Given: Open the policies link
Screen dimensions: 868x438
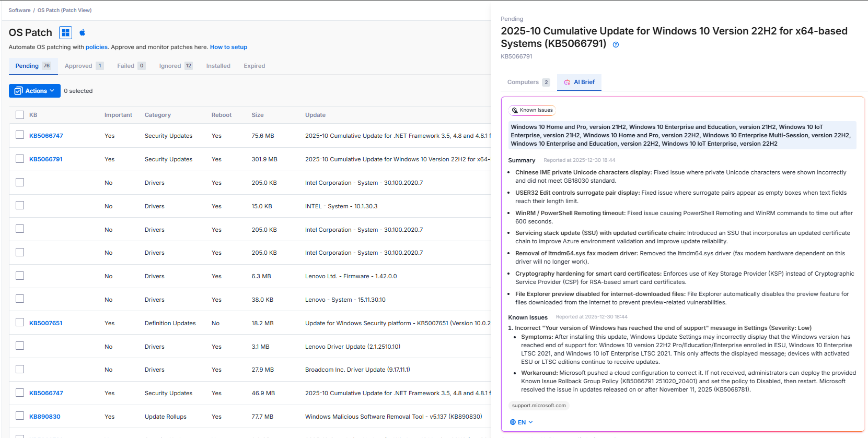Looking at the screenshot, I should point(97,47).
